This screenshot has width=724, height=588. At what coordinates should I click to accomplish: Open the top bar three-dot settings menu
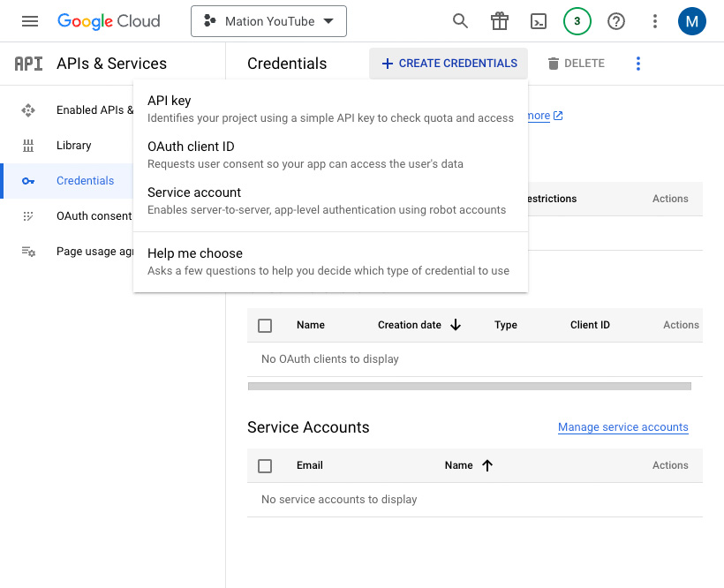(655, 21)
